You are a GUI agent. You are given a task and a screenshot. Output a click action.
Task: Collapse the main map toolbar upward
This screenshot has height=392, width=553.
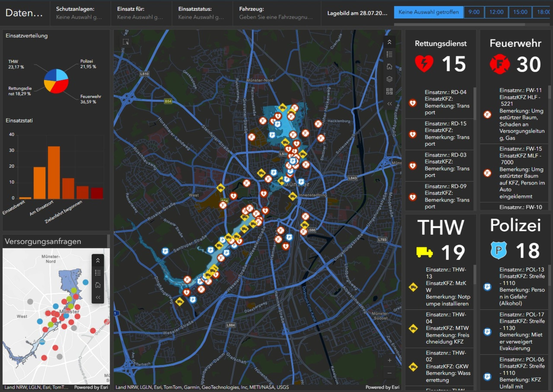pos(389,42)
